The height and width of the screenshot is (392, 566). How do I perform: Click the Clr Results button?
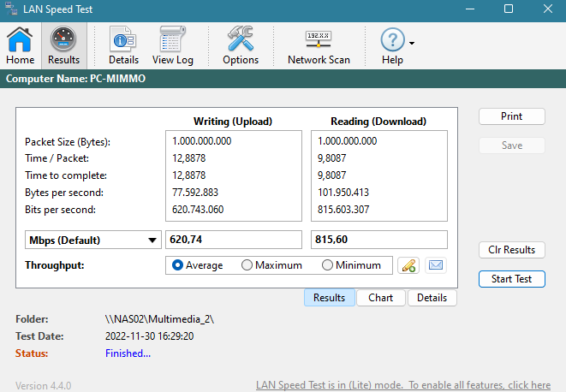click(511, 250)
